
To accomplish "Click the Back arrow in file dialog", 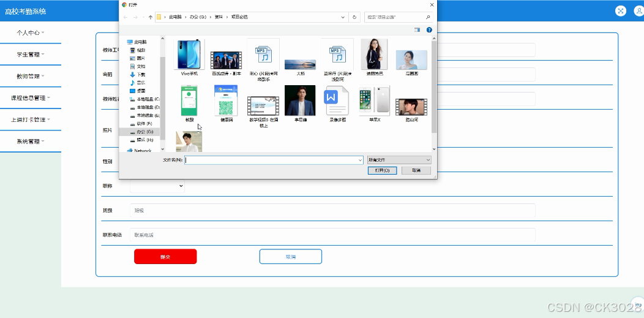I will [x=125, y=17].
